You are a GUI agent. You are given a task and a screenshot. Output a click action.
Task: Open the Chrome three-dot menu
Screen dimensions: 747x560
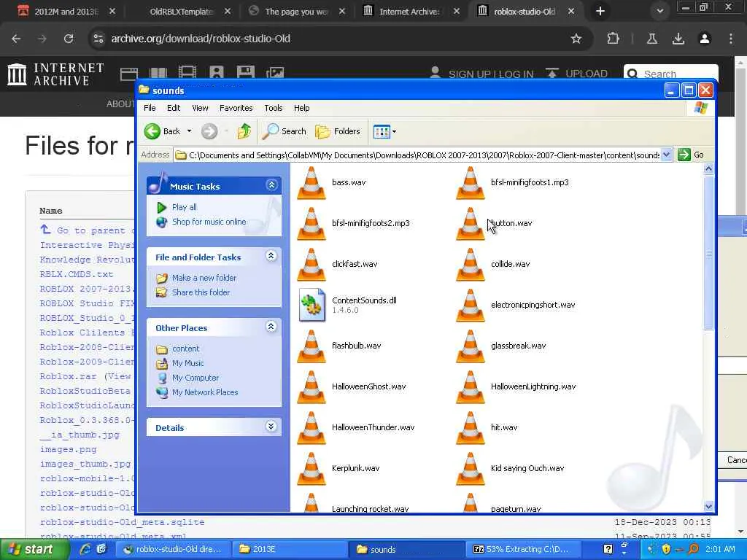pos(731,39)
